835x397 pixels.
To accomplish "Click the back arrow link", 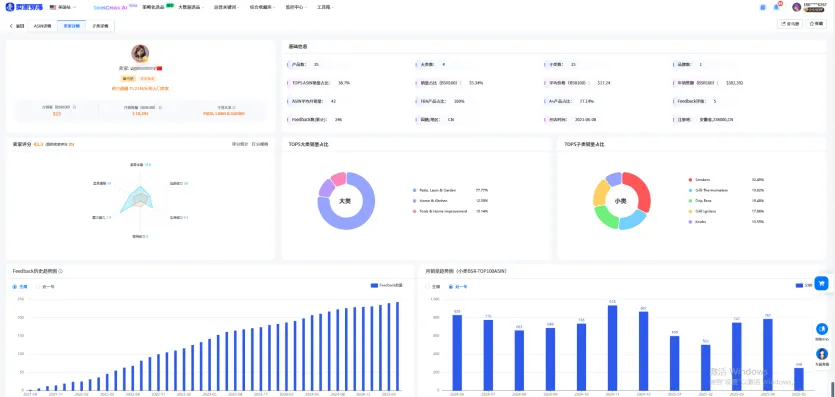I will coord(17,26).
